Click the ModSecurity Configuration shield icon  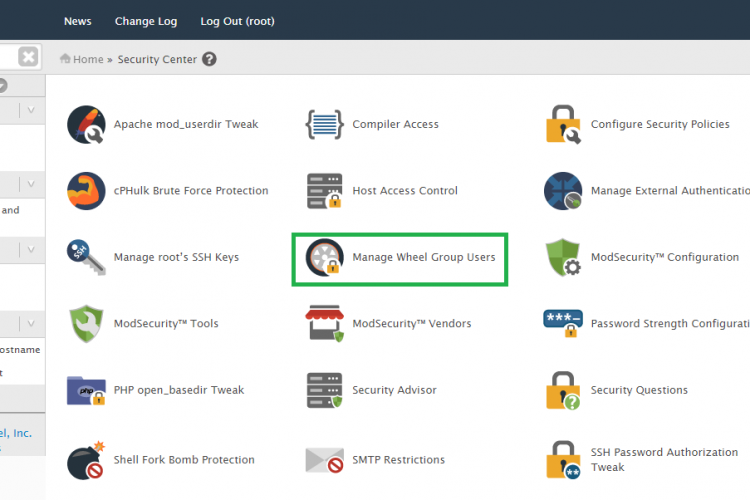[563, 257]
